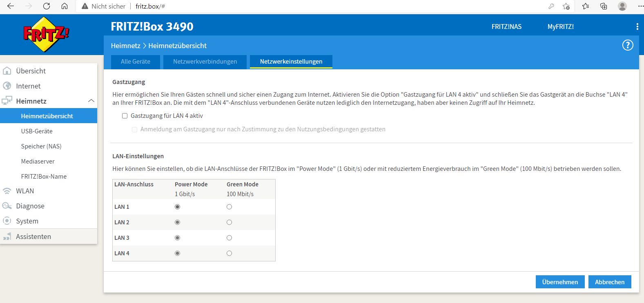
Task: Click the 'Power Mode' column header
Action: [191, 184]
